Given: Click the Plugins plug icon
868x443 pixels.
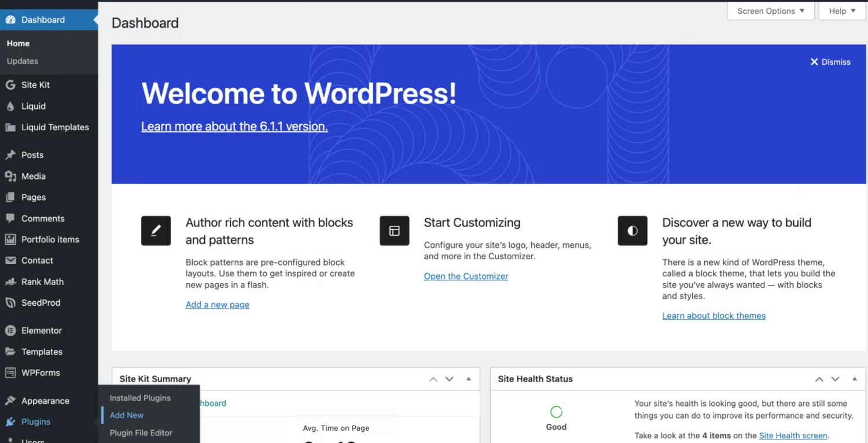Looking at the screenshot, I should tap(10, 422).
